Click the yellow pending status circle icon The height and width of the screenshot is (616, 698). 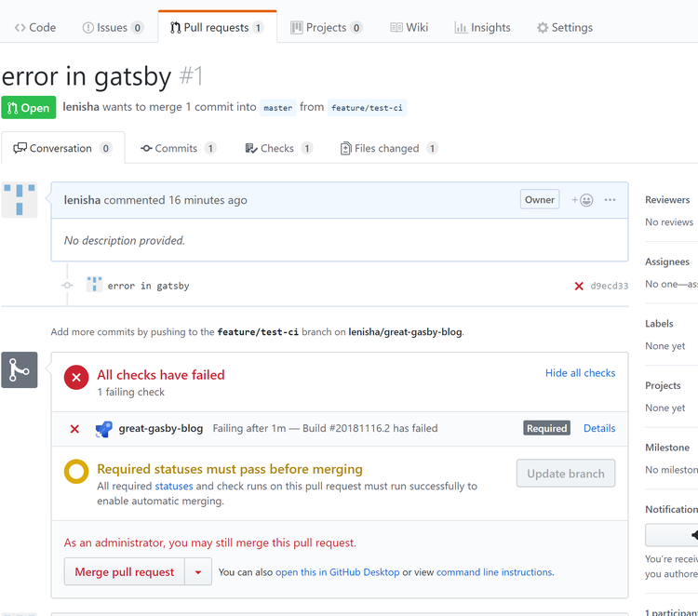pyautogui.click(x=76, y=472)
